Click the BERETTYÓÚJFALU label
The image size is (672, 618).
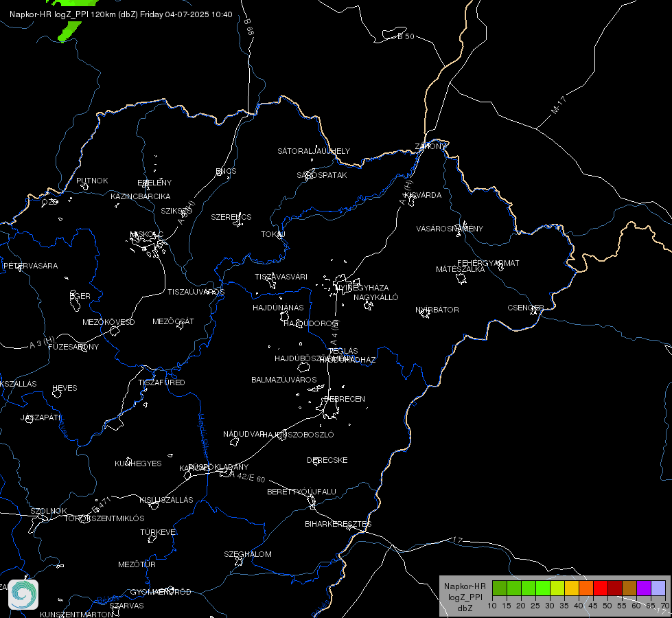tap(302, 492)
